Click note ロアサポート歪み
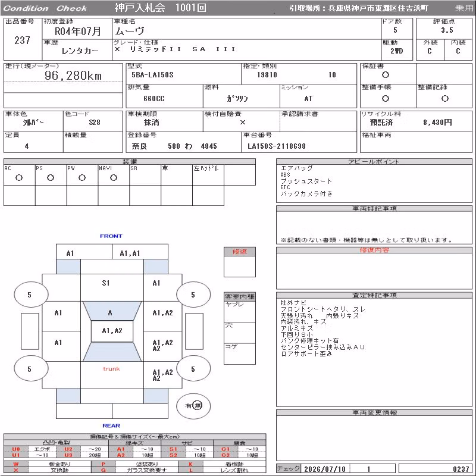476x476 pixels. click(306, 353)
